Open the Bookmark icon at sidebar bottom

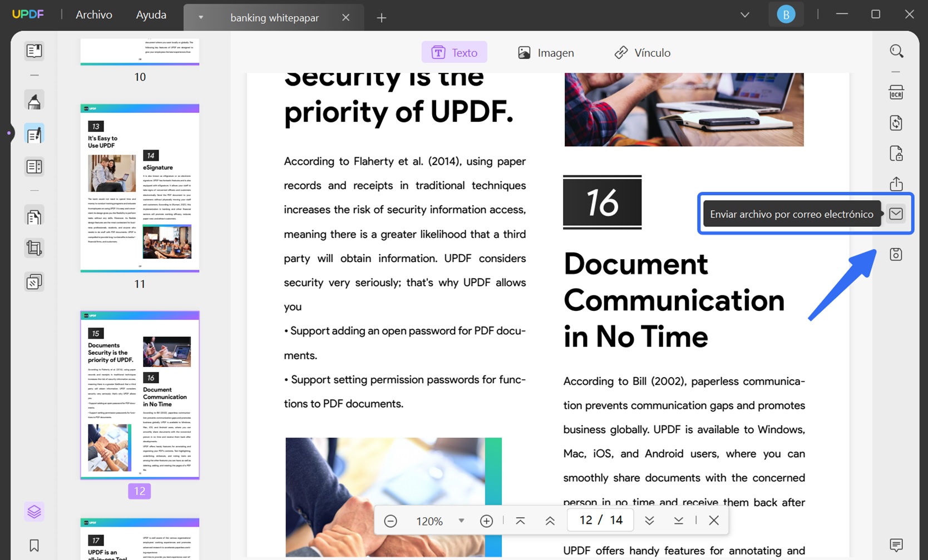(x=34, y=546)
